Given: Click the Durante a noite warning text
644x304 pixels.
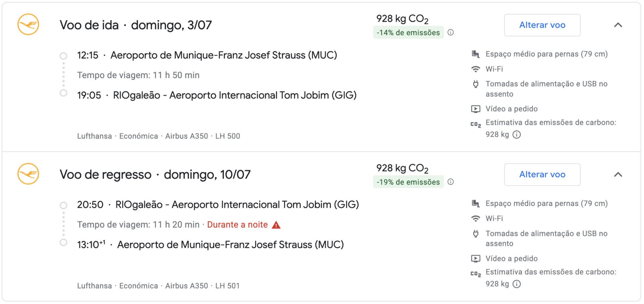Looking at the screenshot, I should (237, 225).
